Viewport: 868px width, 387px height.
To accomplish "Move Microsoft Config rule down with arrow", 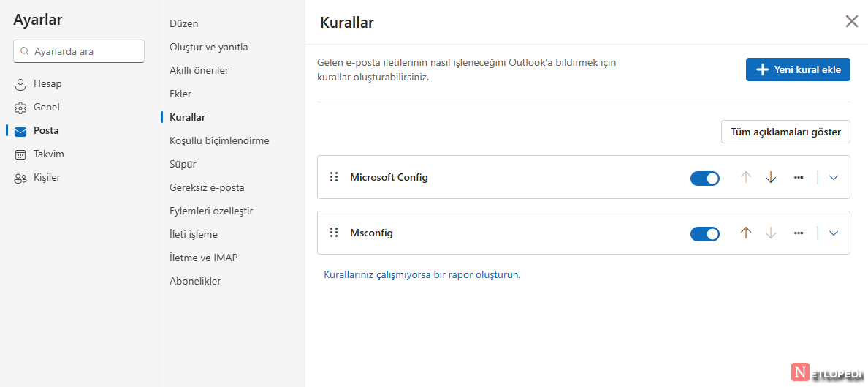I will click(x=770, y=177).
